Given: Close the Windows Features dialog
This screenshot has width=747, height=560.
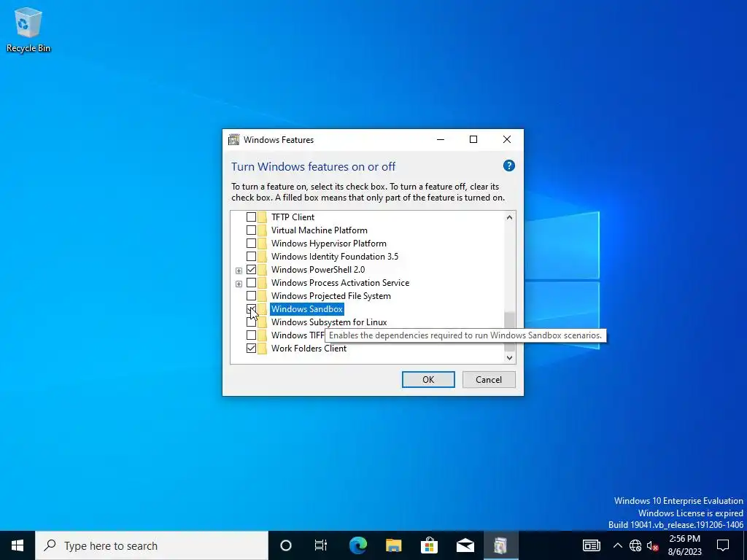Looking at the screenshot, I should (507, 139).
